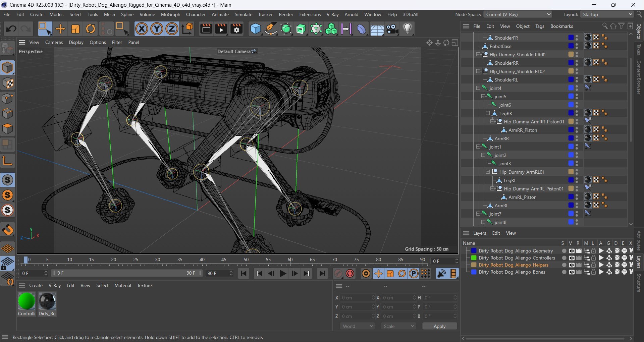644x342 pixels.
Task: Click Render to Picture Viewer icon
Action: pos(221,29)
